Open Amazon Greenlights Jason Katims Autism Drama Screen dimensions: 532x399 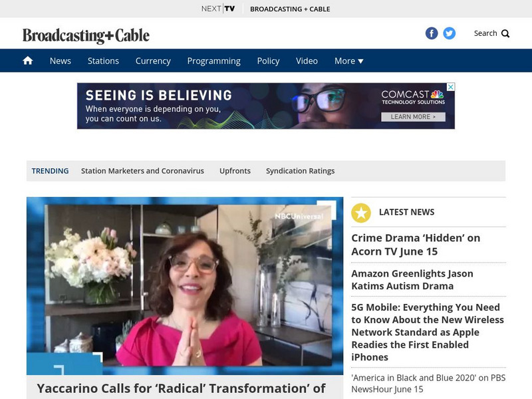coord(412,279)
